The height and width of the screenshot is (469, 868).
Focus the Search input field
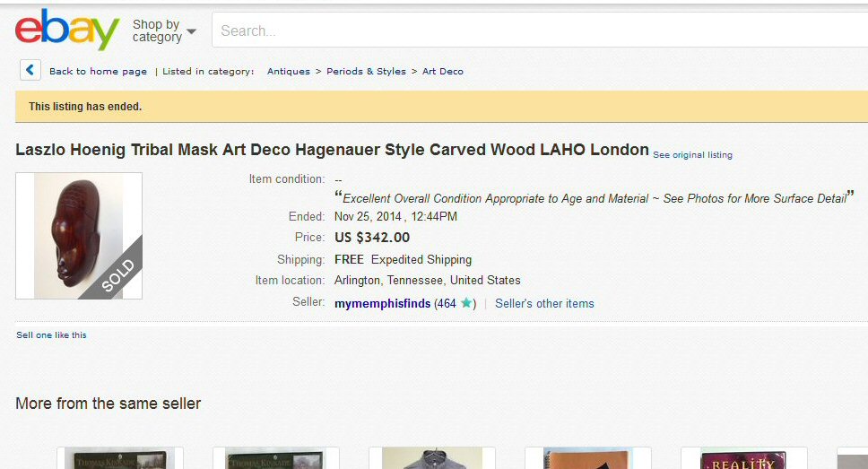coord(540,30)
